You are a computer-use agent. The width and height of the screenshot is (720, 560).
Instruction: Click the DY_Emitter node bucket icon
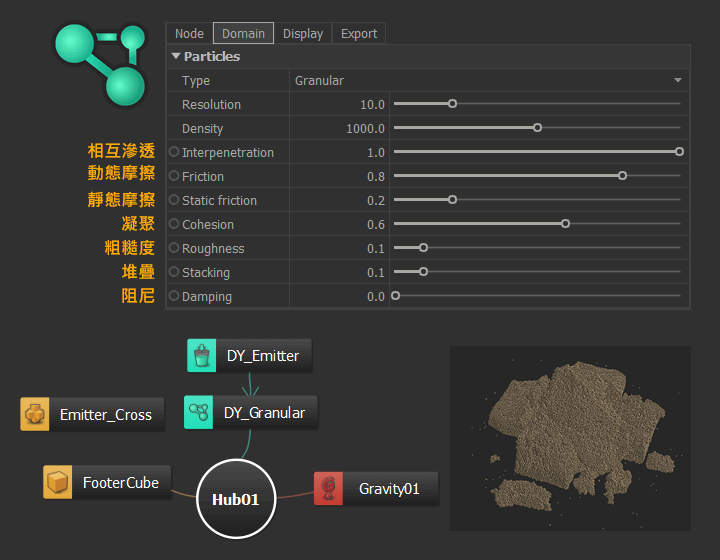(x=202, y=356)
